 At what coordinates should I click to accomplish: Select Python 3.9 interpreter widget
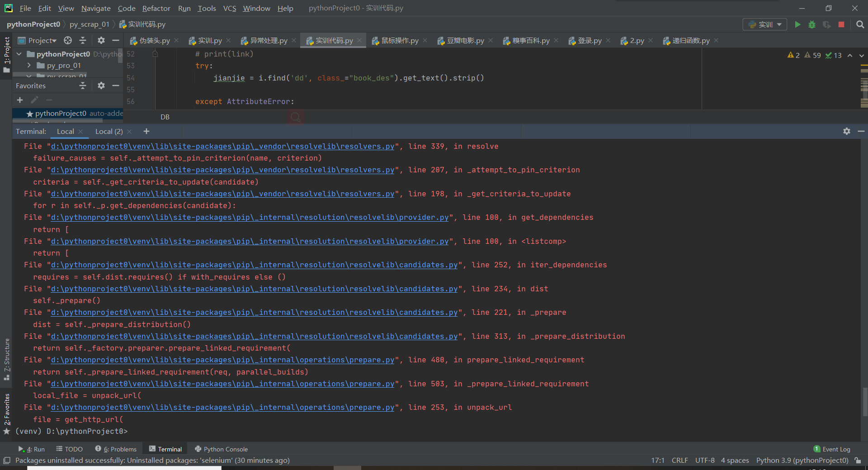[x=802, y=461]
